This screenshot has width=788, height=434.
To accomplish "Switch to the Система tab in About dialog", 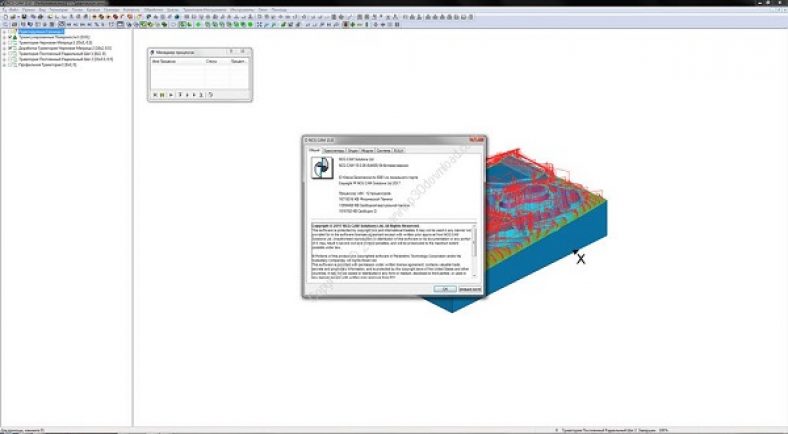I will [383, 150].
